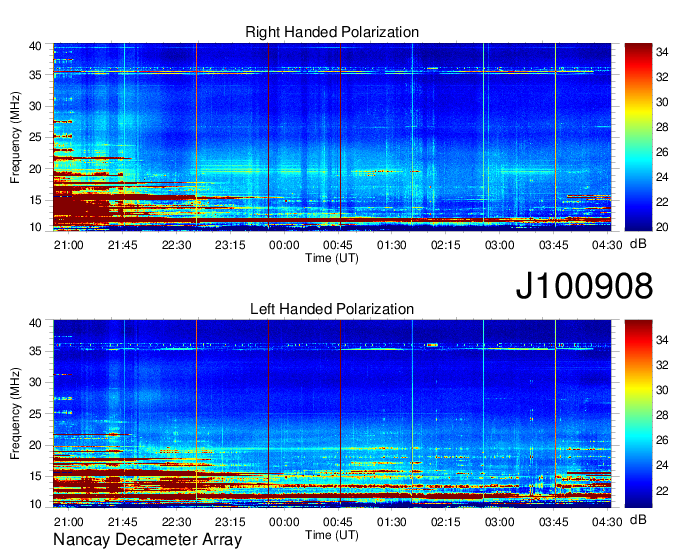Click the 21:45 time tick of Right Handed plot
This screenshot has width=680, height=552.
122,245
